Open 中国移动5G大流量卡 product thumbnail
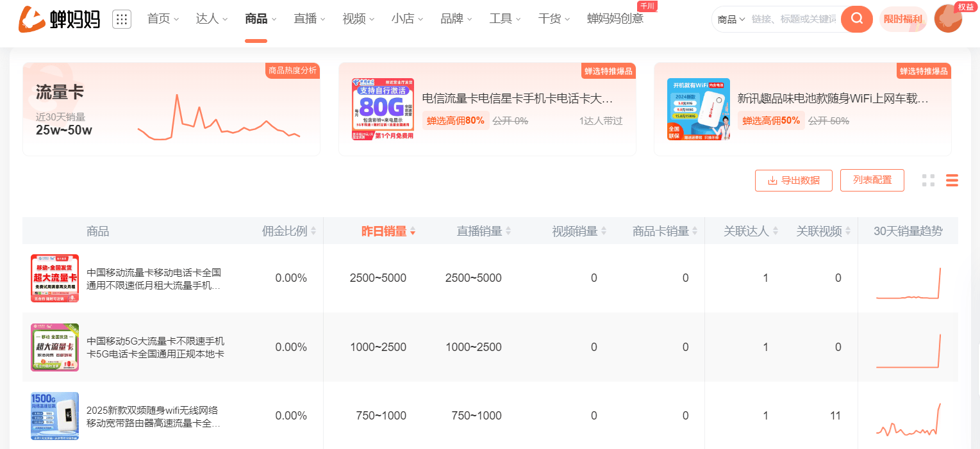 point(55,347)
